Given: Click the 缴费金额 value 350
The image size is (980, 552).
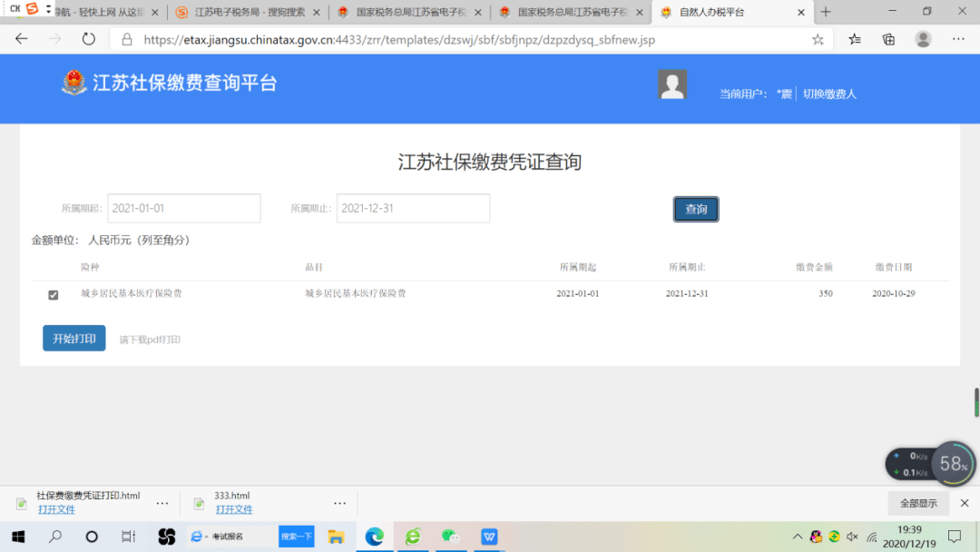Looking at the screenshot, I should [826, 293].
